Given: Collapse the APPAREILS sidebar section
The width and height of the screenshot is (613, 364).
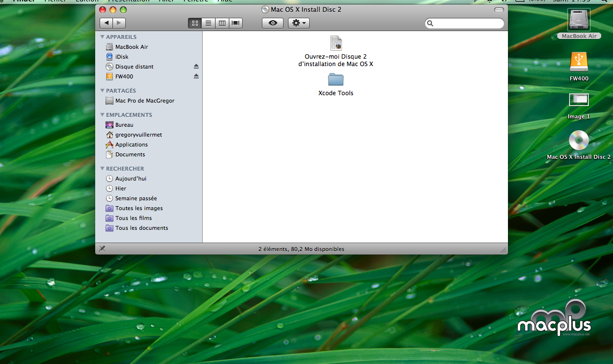Looking at the screenshot, I should point(102,37).
